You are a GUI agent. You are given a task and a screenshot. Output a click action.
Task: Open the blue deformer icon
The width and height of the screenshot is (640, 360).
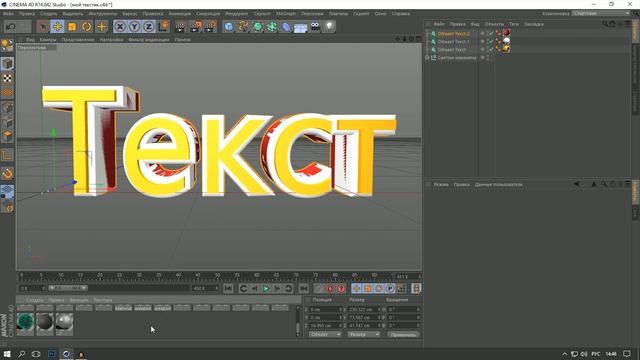(x=287, y=27)
